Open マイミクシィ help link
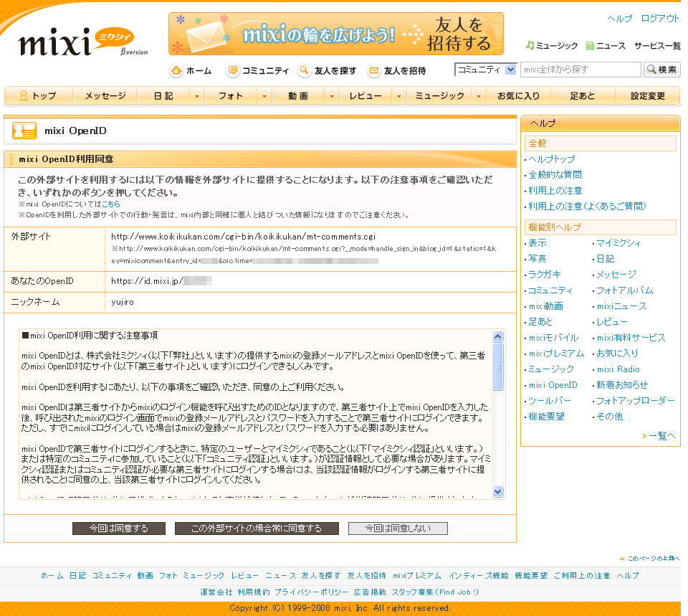 (x=618, y=243)
